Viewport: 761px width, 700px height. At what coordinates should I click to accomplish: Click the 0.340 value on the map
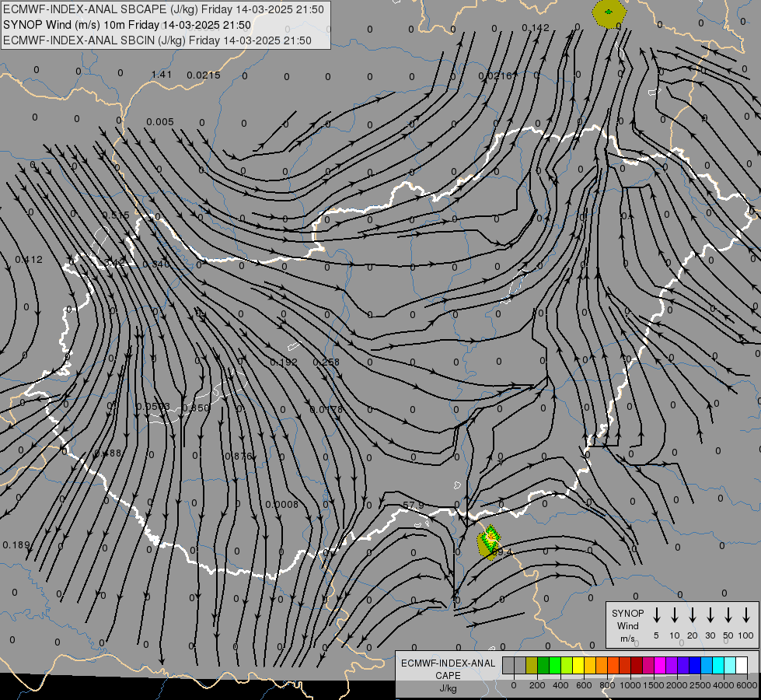pos(155,264)
